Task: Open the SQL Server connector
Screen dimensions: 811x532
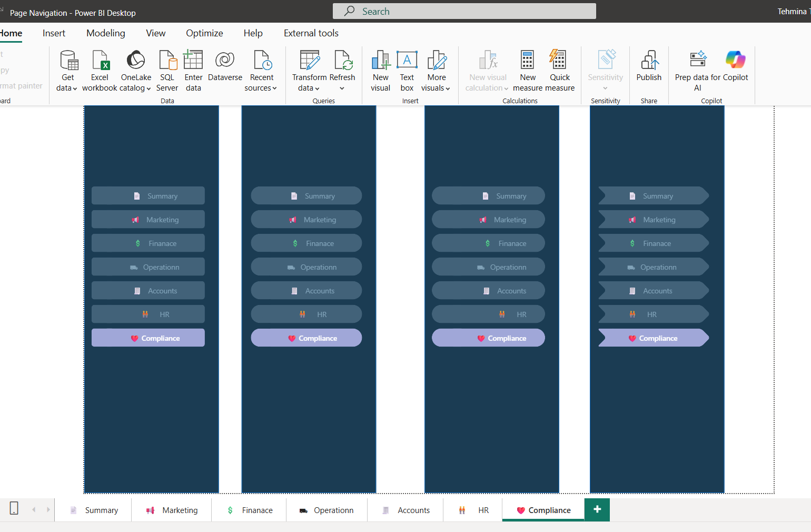Action: click(167, 71)
